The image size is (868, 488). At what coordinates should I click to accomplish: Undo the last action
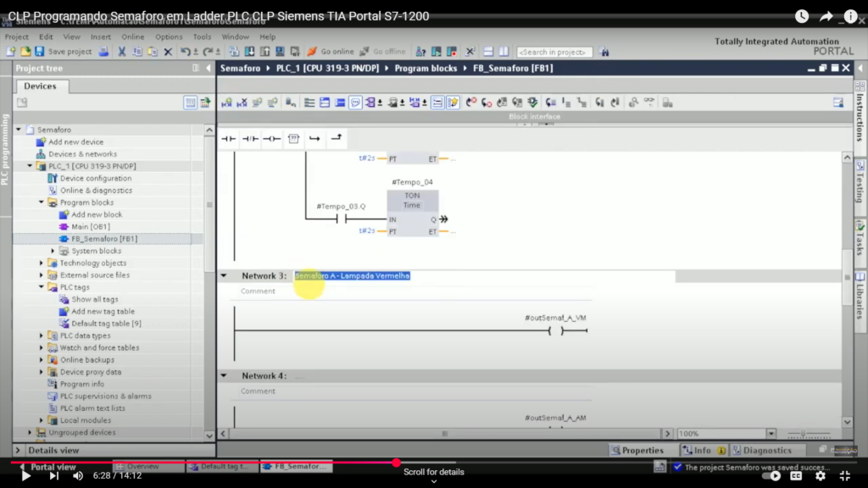coord(186,52)
